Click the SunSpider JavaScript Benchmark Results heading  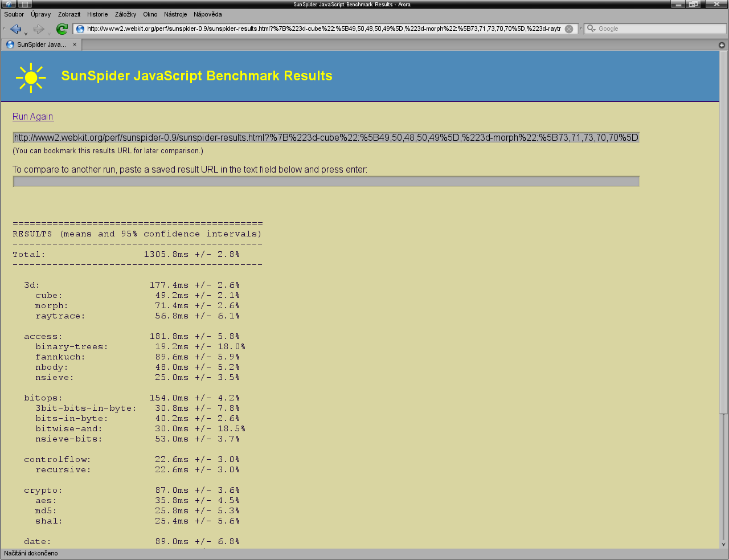(197, 76)
